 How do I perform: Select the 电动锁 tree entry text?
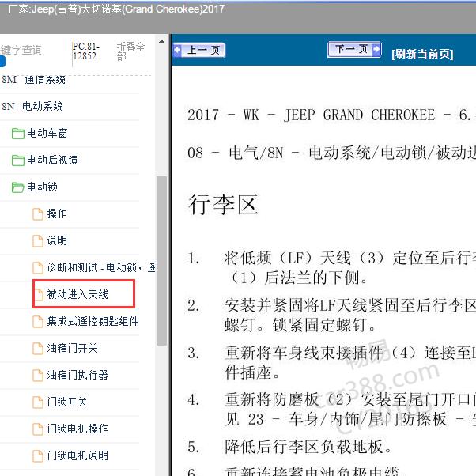coord(42,187)
